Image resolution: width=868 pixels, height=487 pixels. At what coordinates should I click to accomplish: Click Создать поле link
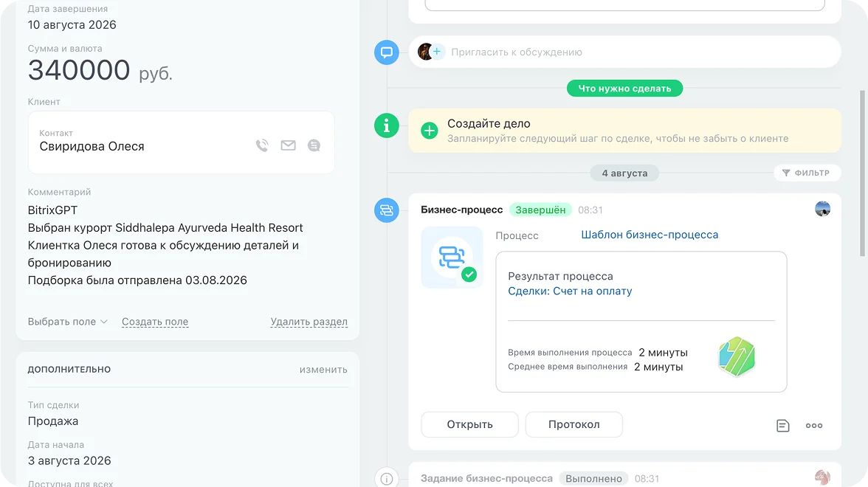tap(155, 322)
